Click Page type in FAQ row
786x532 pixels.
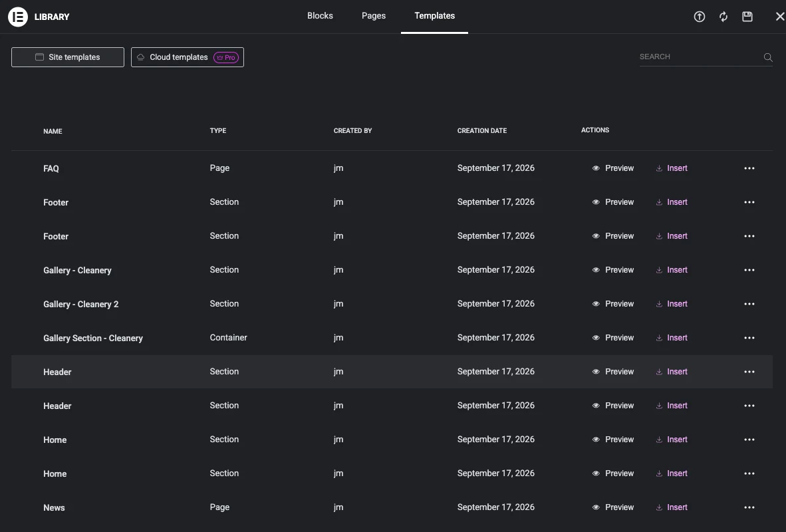(x=219, y=168)
